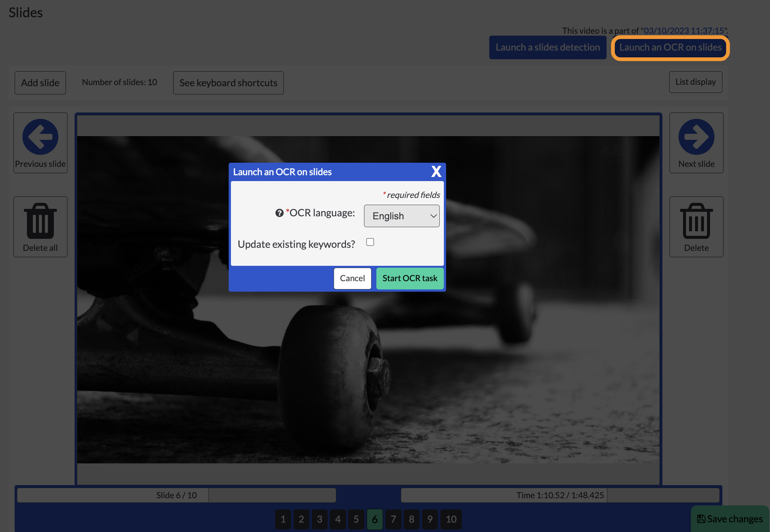Click the required fields note
The height and width of the screenshot is (532, 770).
tap(412, 195)
